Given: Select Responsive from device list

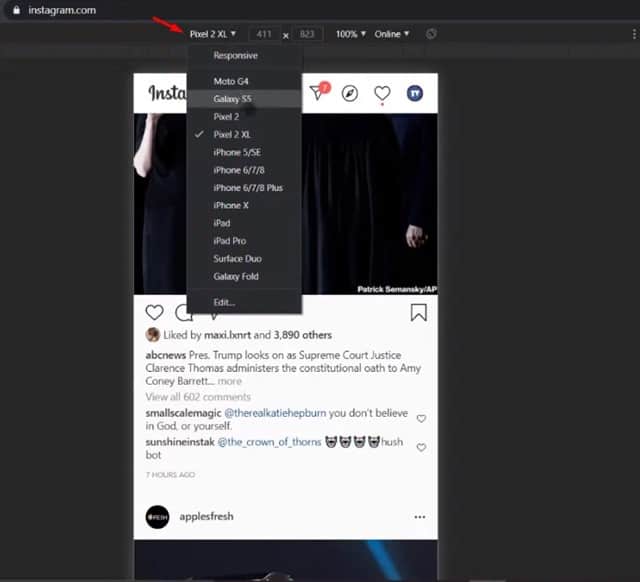Looking at the screenshot, I should pos(244,56).
